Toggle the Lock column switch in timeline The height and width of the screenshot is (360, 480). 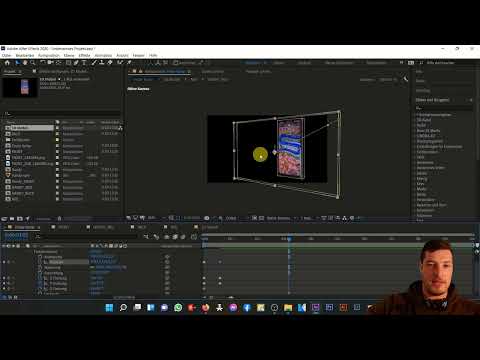pos(18,246)
